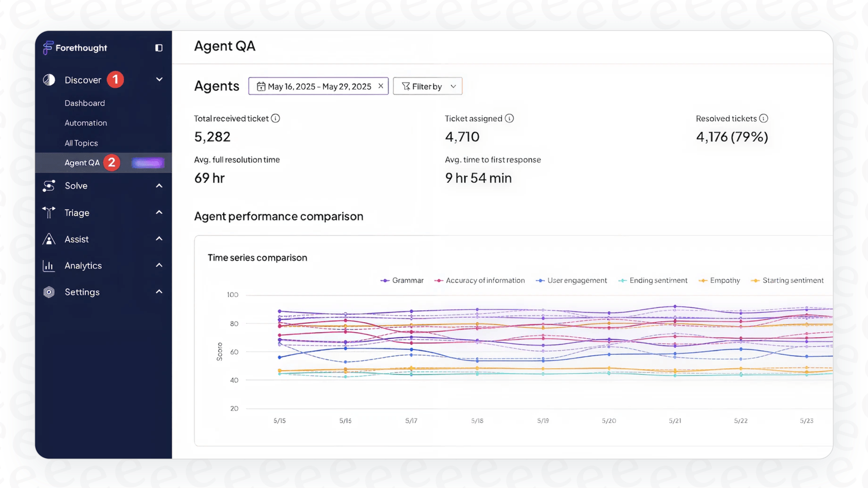Show info for Total received ticket
This screenshot has width=868, height=488.
(x=275, y=118)
